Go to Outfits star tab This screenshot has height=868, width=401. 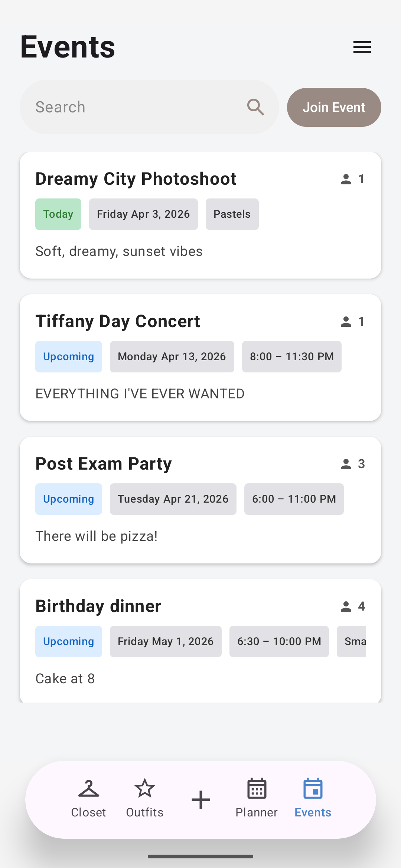[144, 798]
